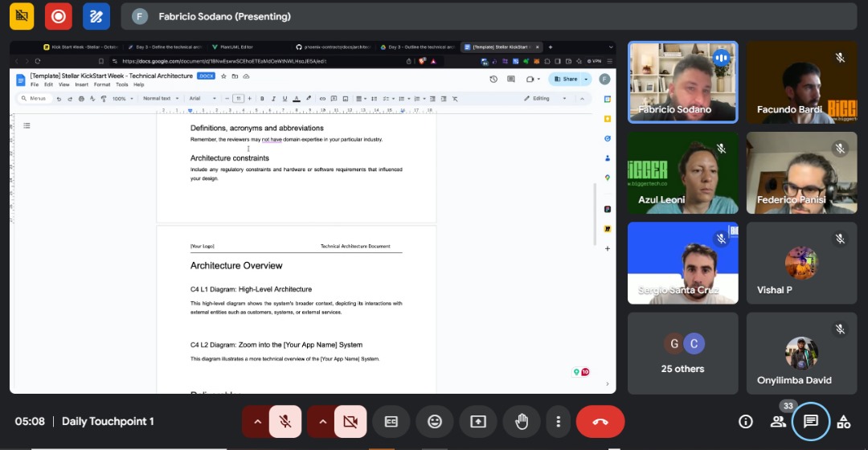Open comments icon in Docs header

(511, 79)
